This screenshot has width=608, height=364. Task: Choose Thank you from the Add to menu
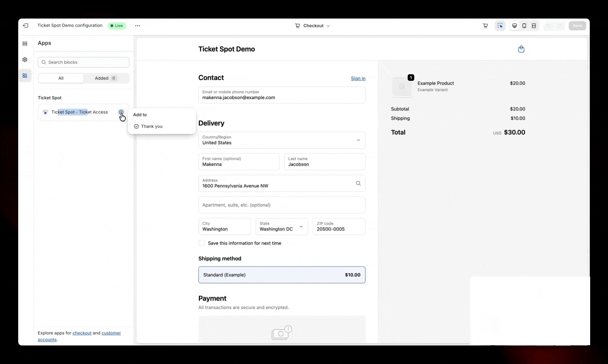click(152, 126)
